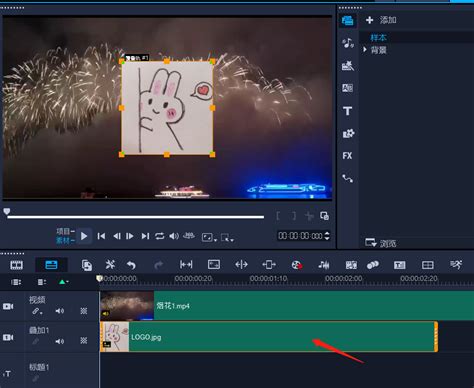Open the preview resize/crop mode dropdown
The width and height of the screenshot is (474, 388).
pyautogui.click(x=209, y=238)
